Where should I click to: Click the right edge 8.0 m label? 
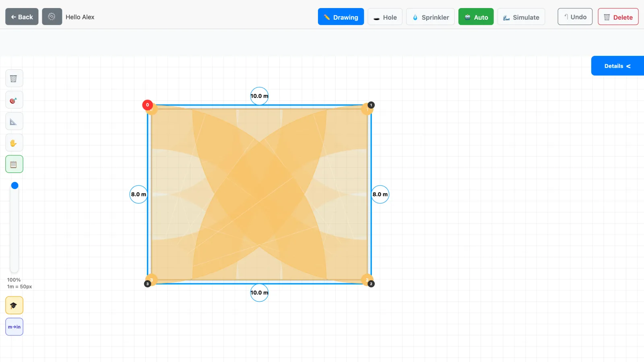[380, 194]
